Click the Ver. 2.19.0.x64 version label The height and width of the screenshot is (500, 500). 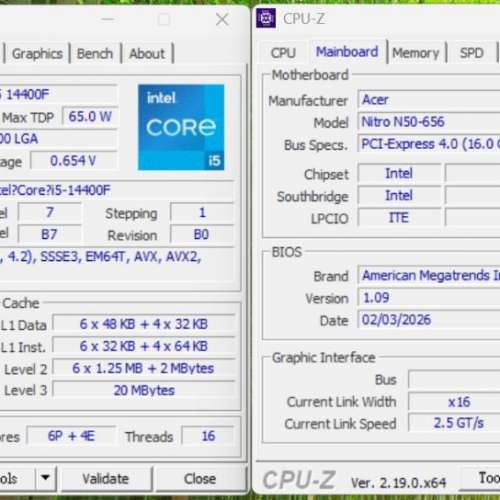[398, 482]
